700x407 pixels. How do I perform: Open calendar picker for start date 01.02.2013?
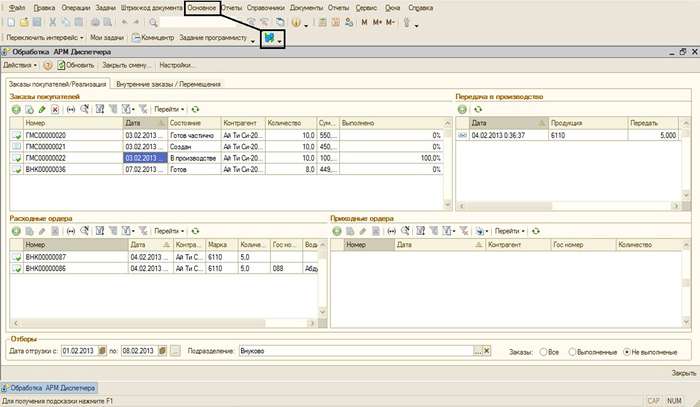click(x=102, y=351)
